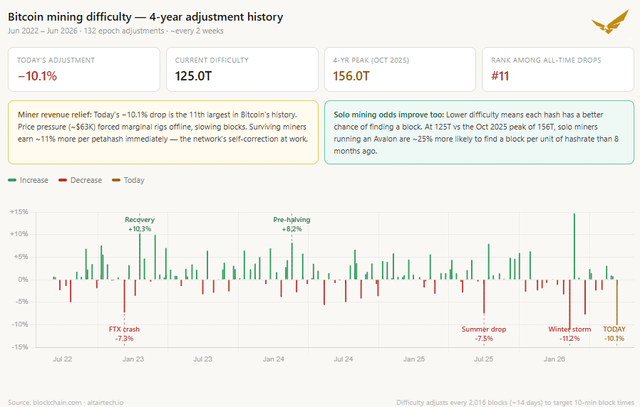Image resolution: width=640 pixels, height=407 pixels.
Task: Open the Rank Among All-Time Drops card
Action: (558, 69)
